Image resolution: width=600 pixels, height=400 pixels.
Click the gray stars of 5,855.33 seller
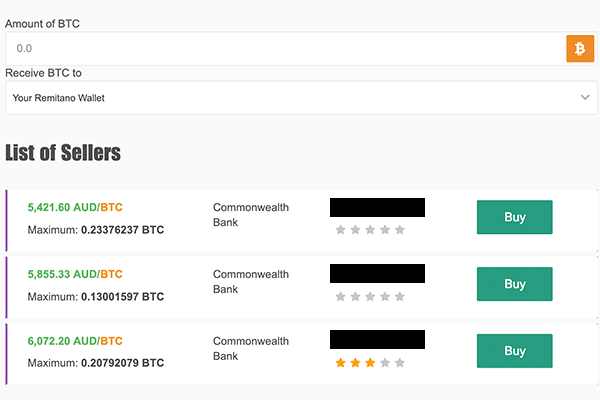pos(370,297)
